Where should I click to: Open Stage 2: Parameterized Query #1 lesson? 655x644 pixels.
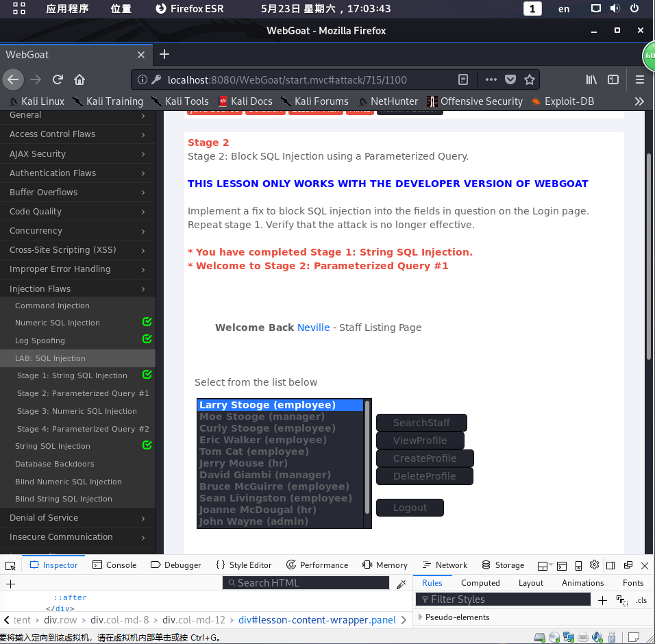pyautogui.click(x=83, y=393)
